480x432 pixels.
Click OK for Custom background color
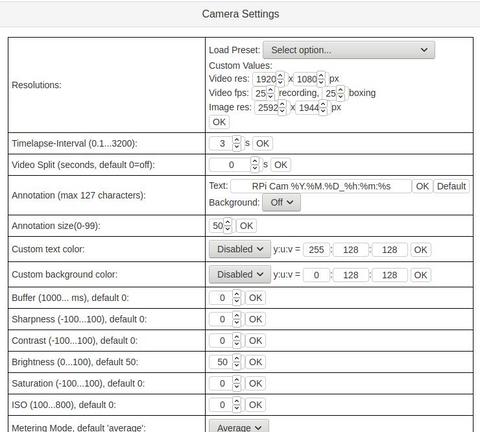[420, 275]
